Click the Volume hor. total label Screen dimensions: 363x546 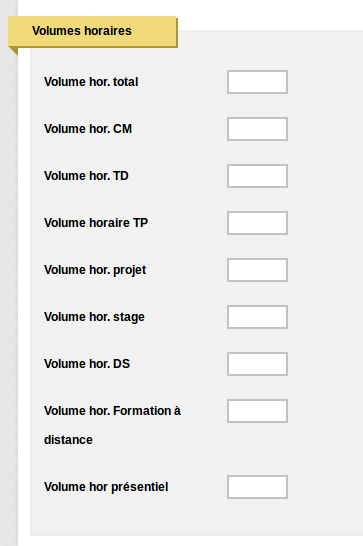click(91, 82)
